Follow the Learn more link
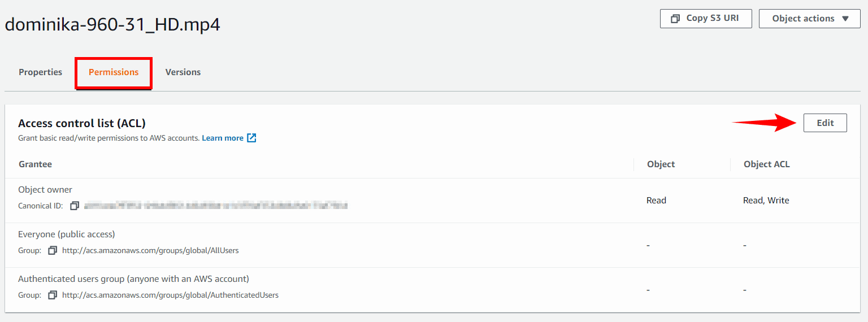868x322 pixels. point(223,138)
